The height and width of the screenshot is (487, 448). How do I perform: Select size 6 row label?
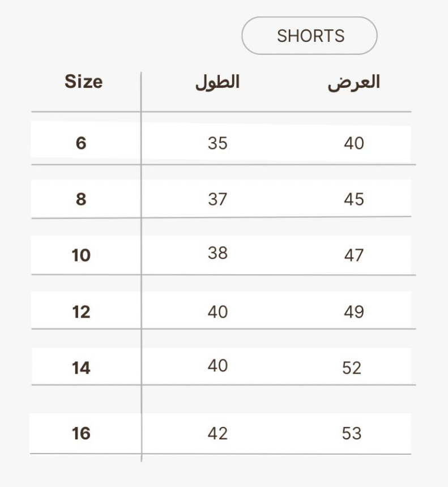[81, 143]
